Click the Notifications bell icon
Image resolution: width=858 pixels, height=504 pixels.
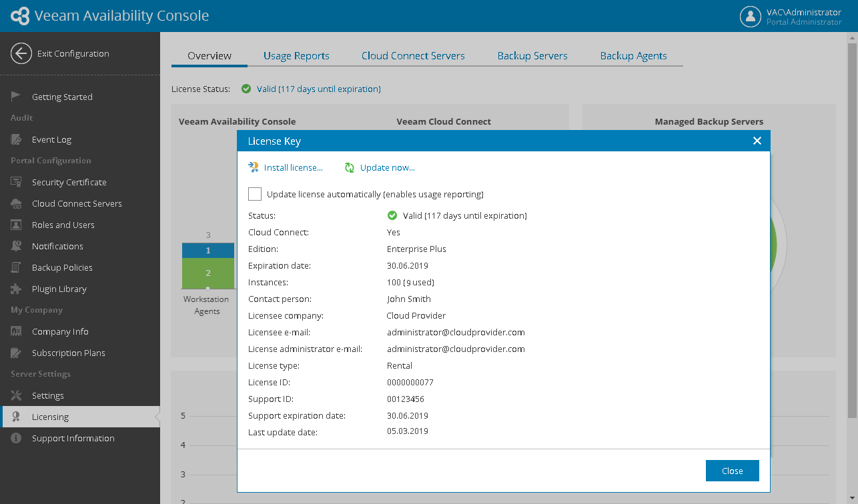point(17,246)
